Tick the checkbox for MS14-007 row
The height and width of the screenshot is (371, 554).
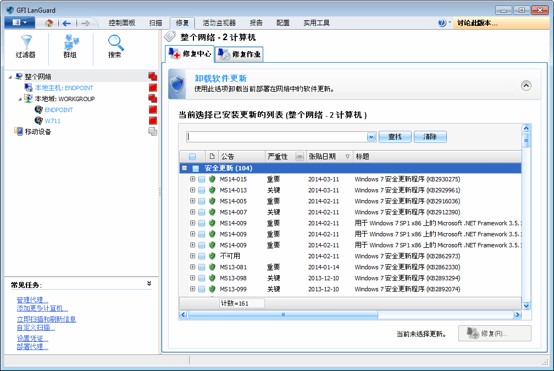(x=201, y=212)
